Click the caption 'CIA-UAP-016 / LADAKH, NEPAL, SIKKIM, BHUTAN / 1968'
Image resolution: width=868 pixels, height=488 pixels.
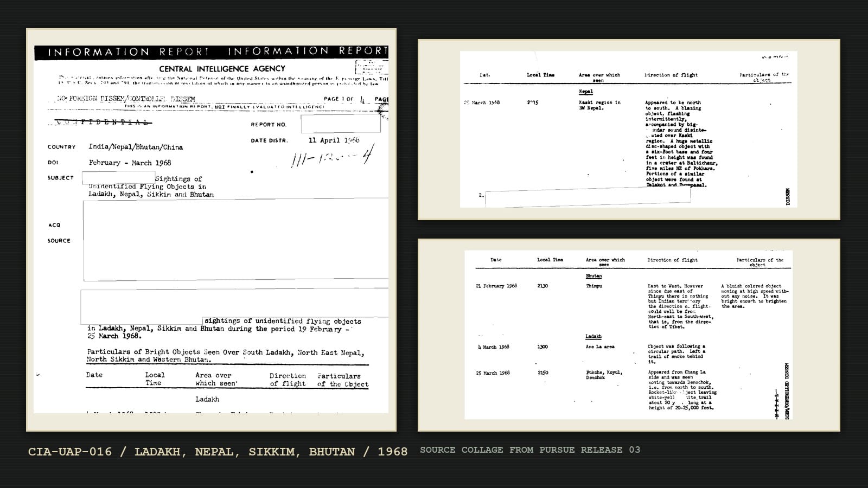pyautogui.click(x=218, y=452)
